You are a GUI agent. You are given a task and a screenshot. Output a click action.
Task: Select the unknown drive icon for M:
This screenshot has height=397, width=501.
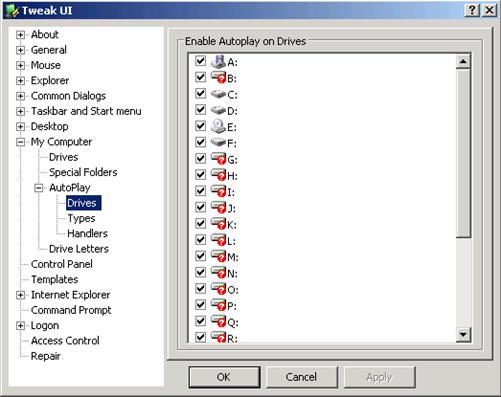[218, 256]
